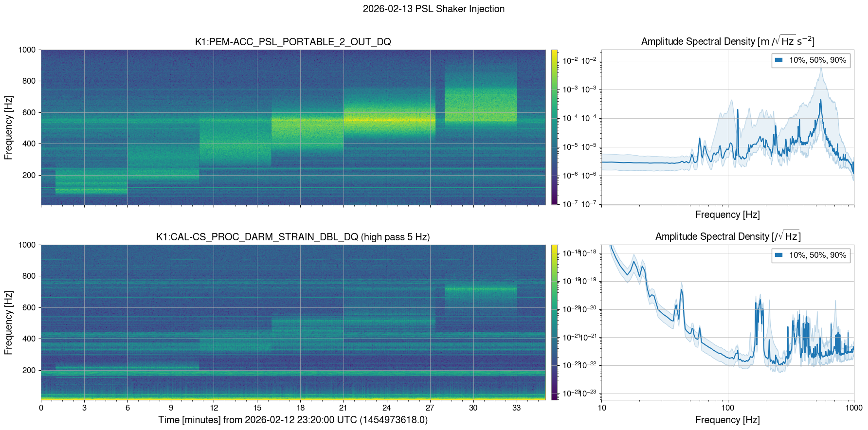Viewport: 868px width, 430px height.
Task: Click the strain spectrogram's colorbar
Action: point(554,322)
